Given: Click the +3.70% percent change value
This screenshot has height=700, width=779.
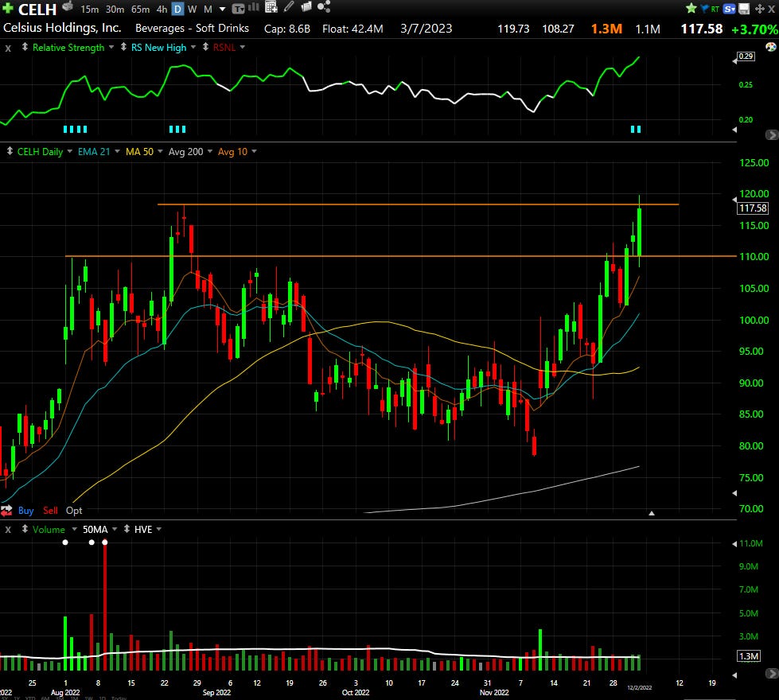Looking at the screenshot, I should [754, 29].
